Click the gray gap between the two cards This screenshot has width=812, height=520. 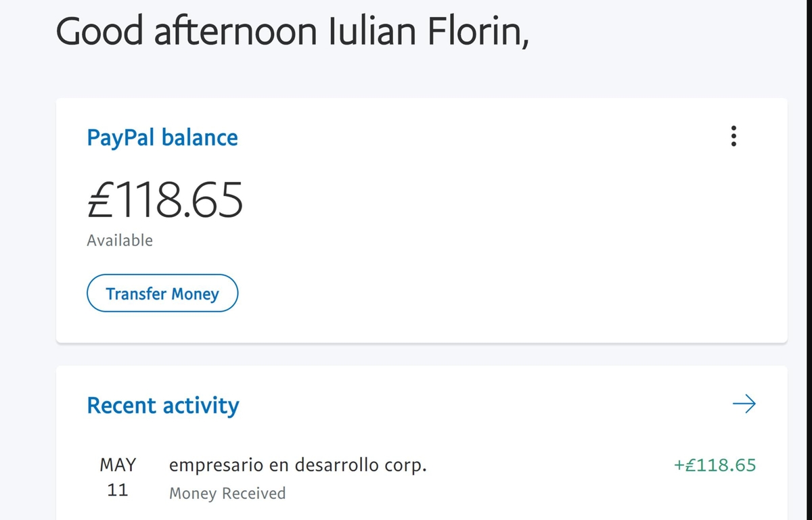click(x=421, y=355)
